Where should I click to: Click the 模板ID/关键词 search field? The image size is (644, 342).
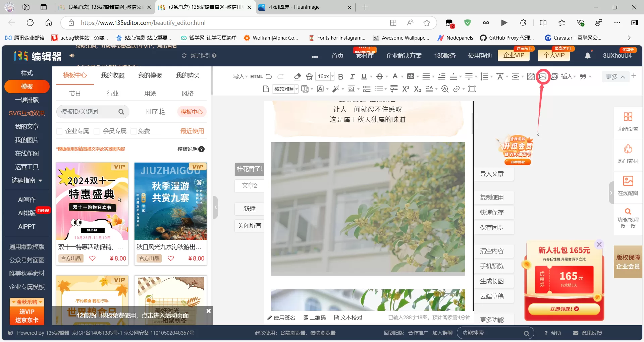(x=88, y=112)
